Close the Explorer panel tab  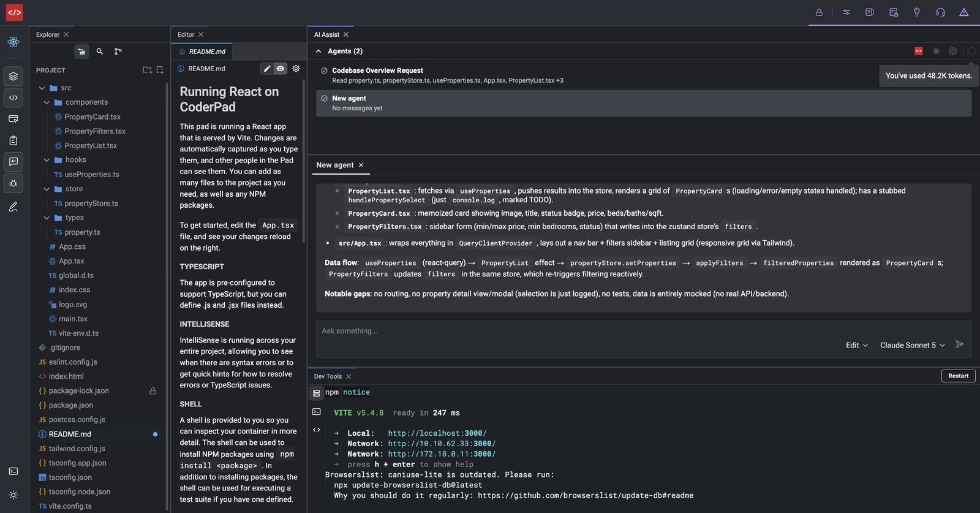click(66, 35)
